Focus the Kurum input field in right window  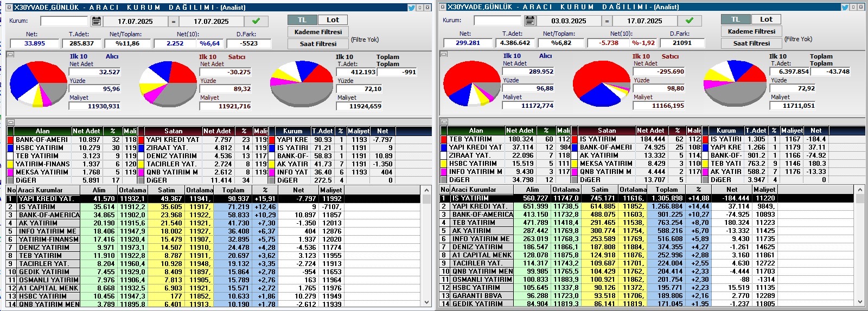tap(497, 21)
